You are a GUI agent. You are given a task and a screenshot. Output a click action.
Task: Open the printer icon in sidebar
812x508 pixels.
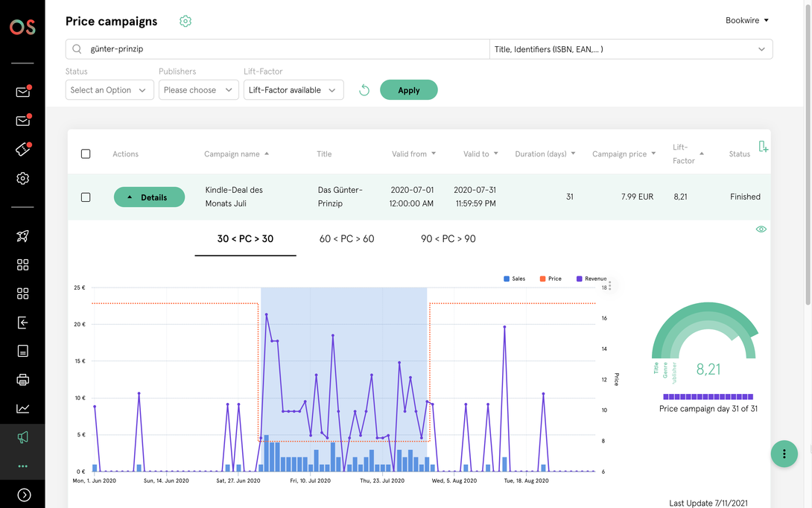tap(22, 380)
